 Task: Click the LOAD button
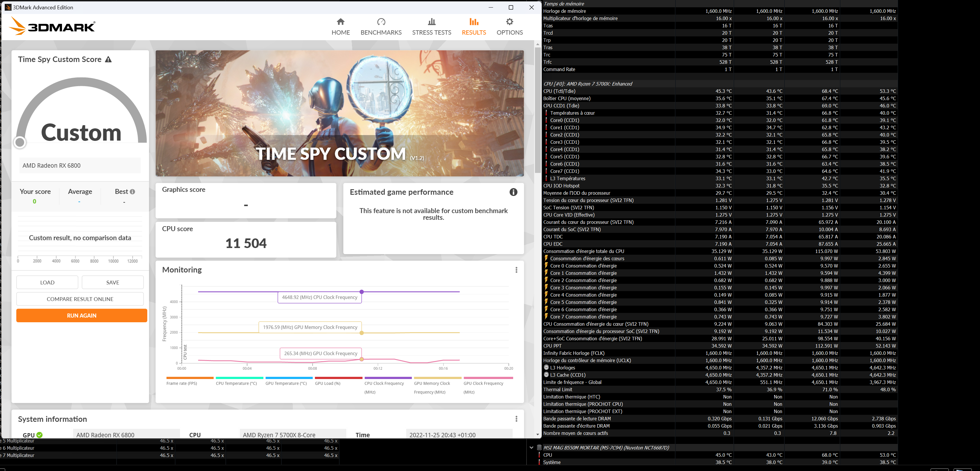(47, 282)
